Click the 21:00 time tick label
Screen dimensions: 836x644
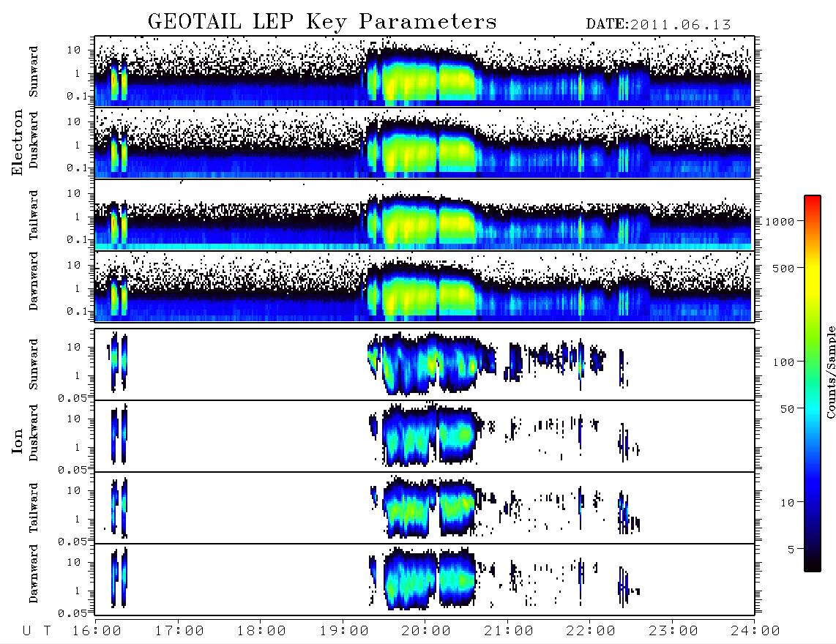[x=509, y=632]
